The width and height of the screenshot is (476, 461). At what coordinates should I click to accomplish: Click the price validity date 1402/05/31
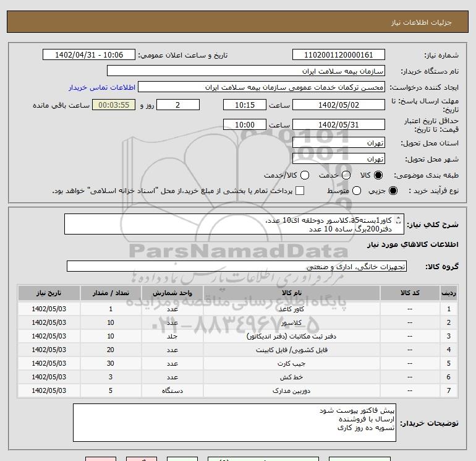click(x=339, y=124)
